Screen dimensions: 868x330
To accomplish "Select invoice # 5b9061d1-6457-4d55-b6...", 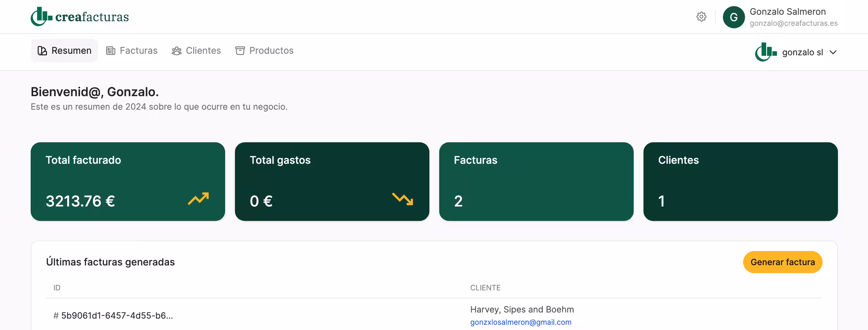I will [113, 316].
